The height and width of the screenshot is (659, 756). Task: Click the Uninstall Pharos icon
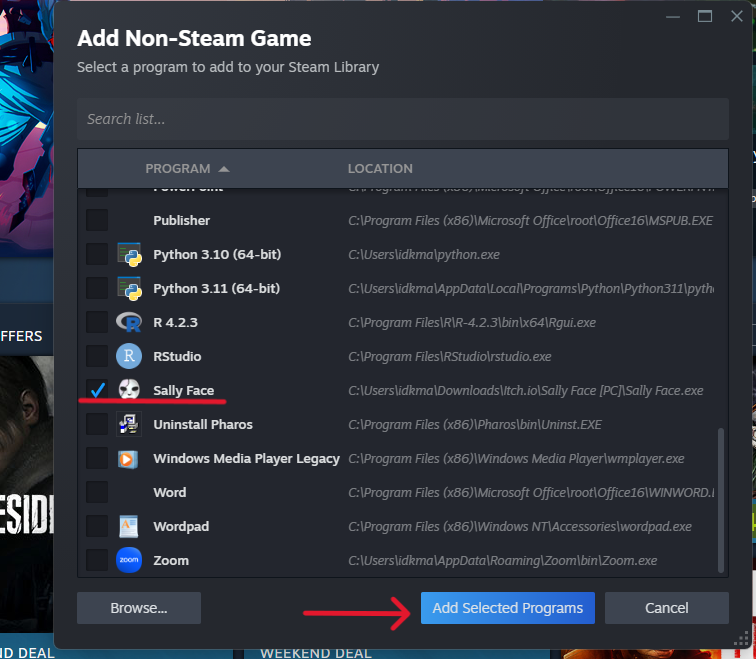click(129, 424)
